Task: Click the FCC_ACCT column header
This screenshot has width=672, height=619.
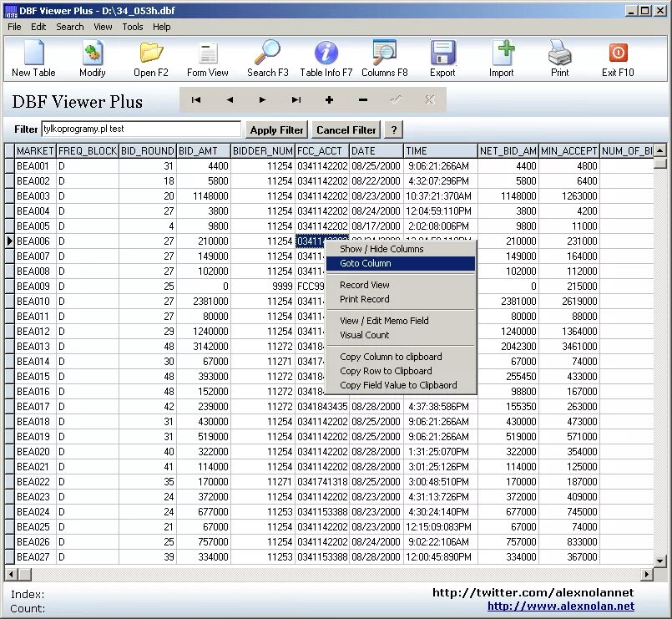Action: pyautogui.click(x=322, y=151)
